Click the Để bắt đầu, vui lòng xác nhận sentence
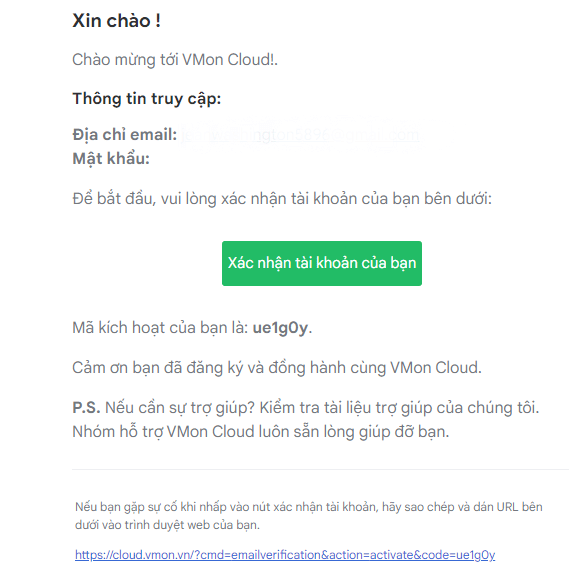The height and width of the screenshot is (581, 569). coord(282,199)
